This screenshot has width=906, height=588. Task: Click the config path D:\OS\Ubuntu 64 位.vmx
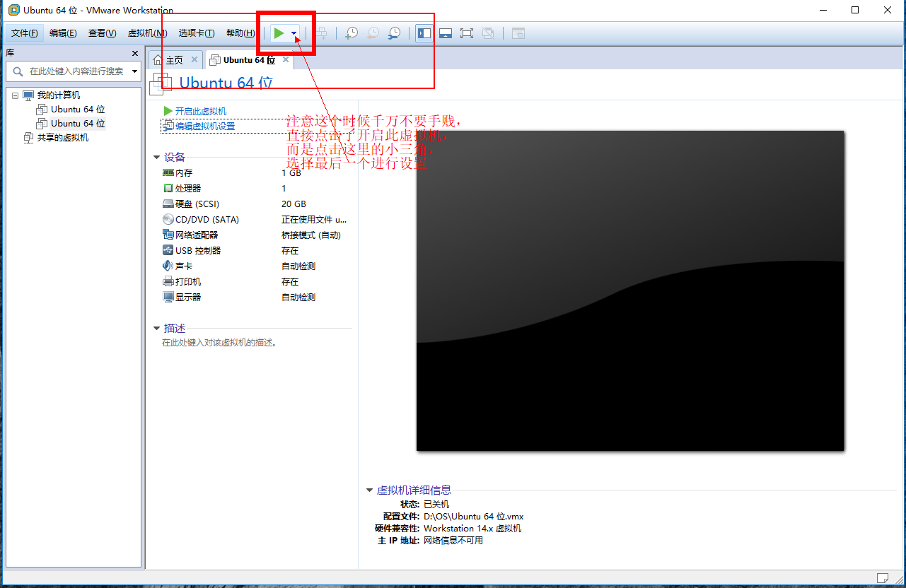click(473, 517)
